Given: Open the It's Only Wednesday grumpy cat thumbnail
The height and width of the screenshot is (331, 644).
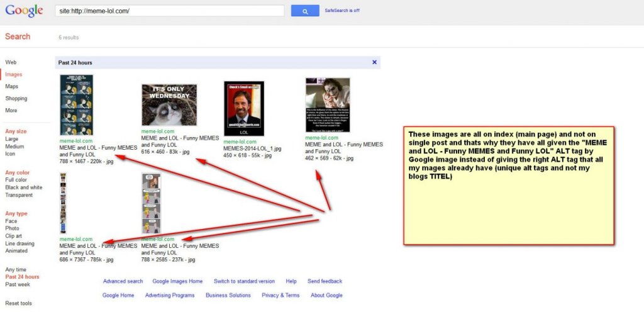Looking at the screenshot, I should pyautogui.click(x=169, y=105).
